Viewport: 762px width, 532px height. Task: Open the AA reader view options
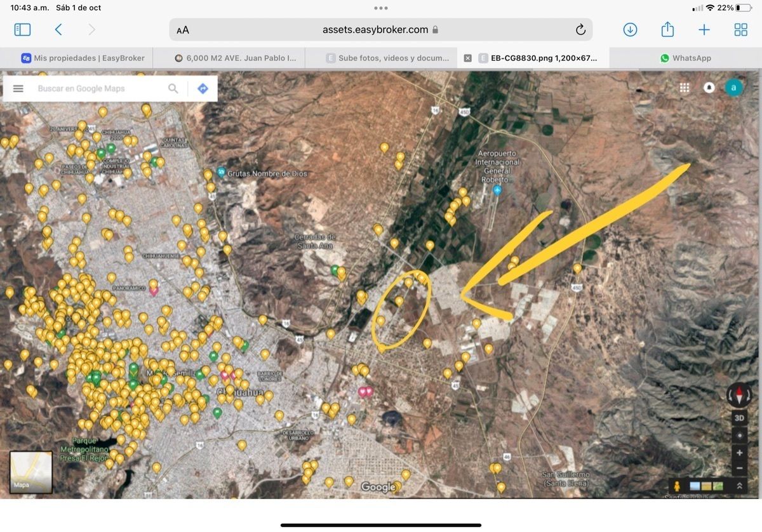pos(183,30)
